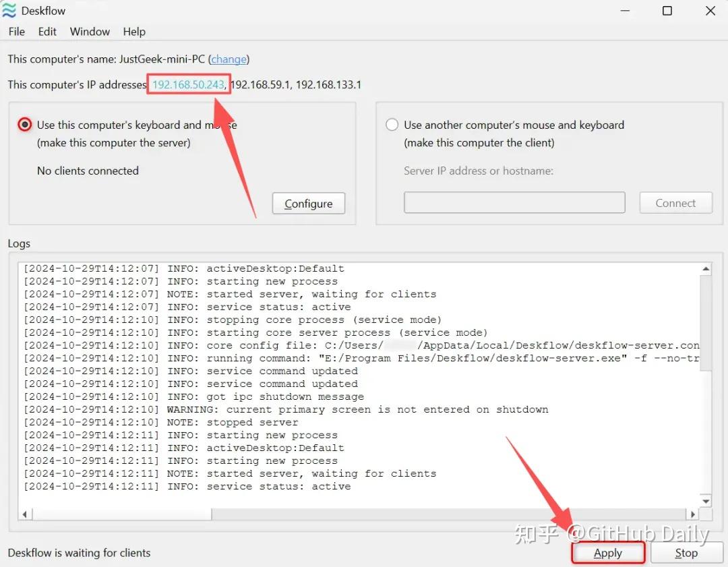Click the change computer name link
The height and width of the screenshot is (567, 728).
pos(229,59)
